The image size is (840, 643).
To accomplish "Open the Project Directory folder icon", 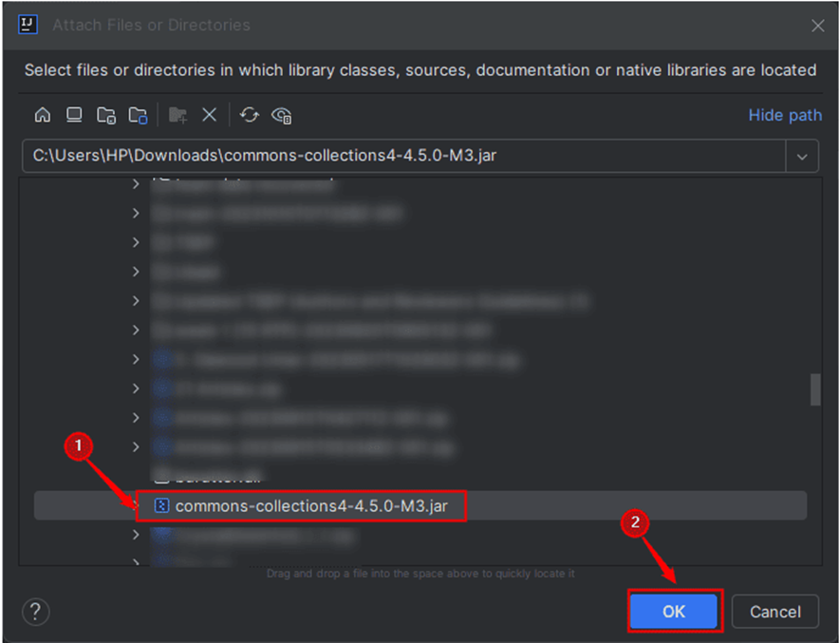I will pos(105,115).
